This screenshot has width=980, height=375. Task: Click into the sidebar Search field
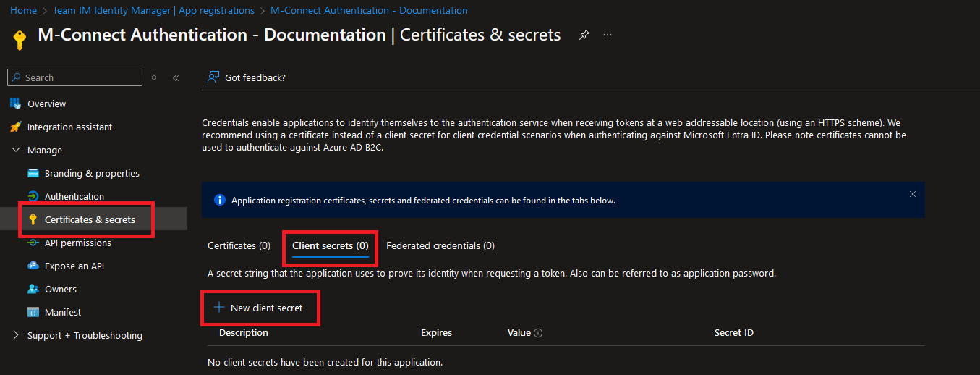[74, 77]
